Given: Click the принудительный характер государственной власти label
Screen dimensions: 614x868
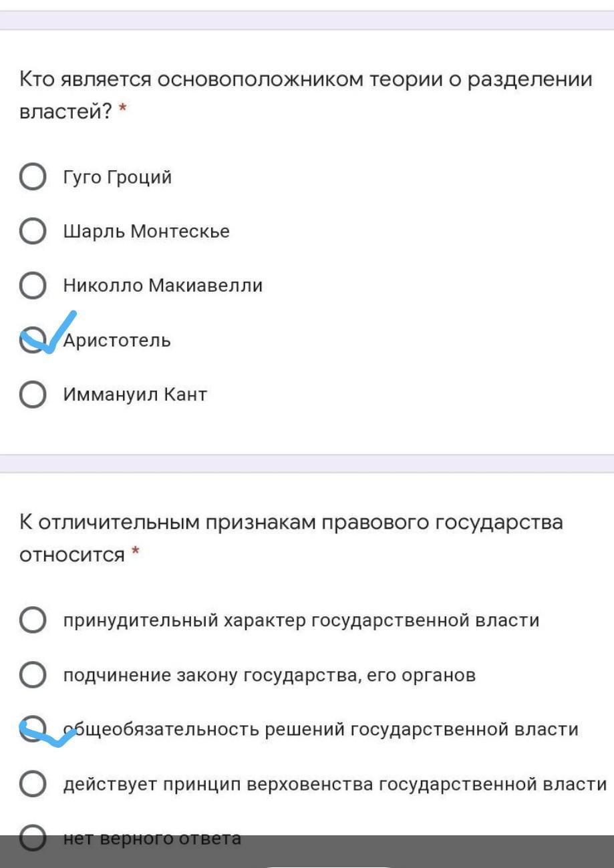Looking at the screenshot, I should (301, 620).
